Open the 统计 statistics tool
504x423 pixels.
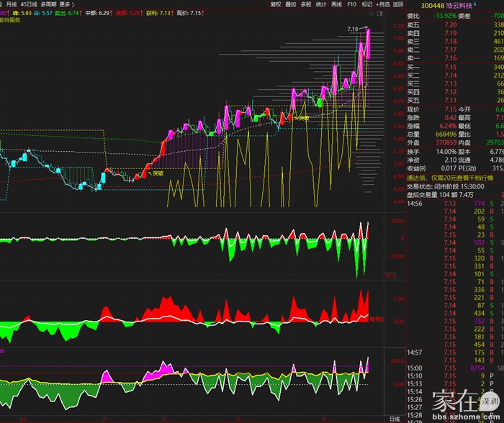[321, 4]
